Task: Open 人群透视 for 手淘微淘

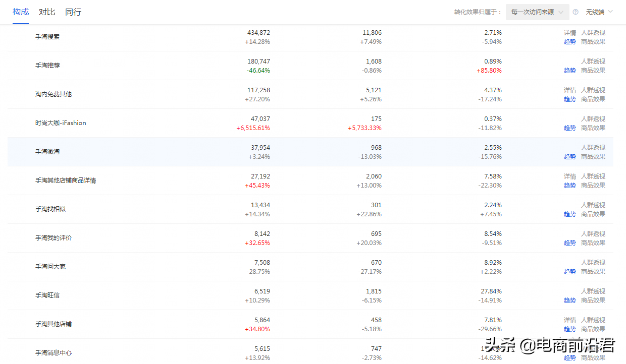Action: coord(593,148)
